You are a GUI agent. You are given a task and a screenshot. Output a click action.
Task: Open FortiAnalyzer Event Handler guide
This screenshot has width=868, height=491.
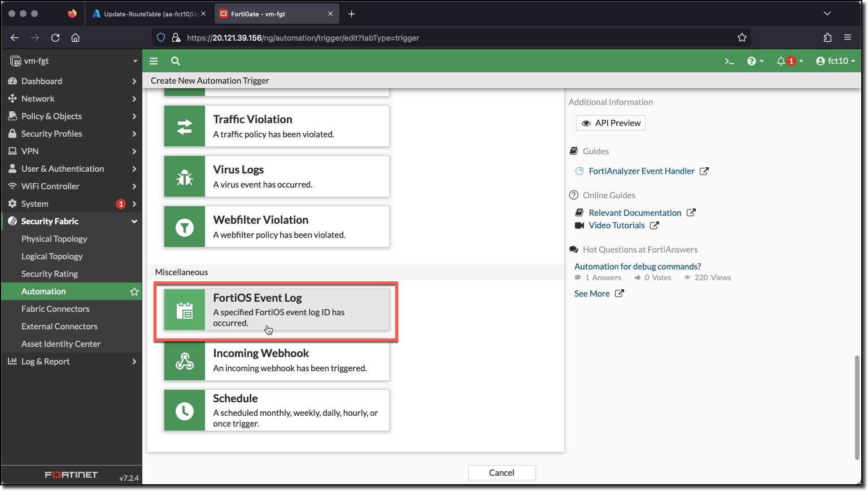642,171
